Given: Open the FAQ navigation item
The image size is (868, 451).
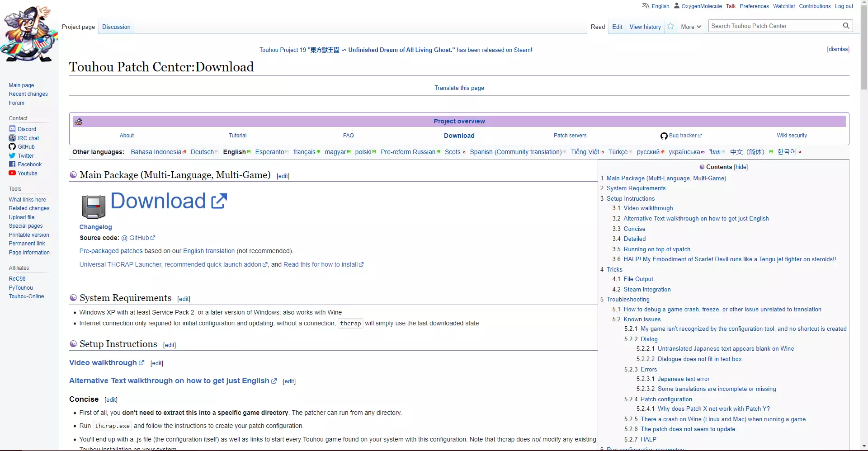Looking at the screenshot, I should pos(349,136).
